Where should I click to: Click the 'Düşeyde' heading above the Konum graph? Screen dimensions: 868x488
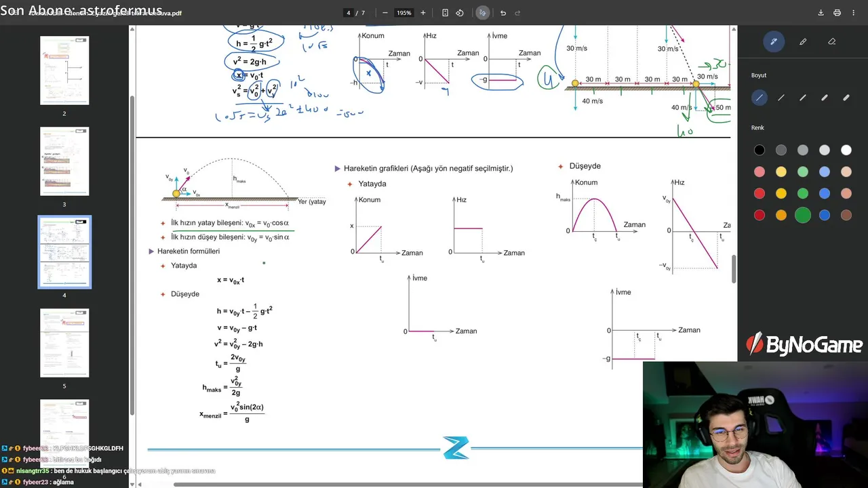click(585, 166)
